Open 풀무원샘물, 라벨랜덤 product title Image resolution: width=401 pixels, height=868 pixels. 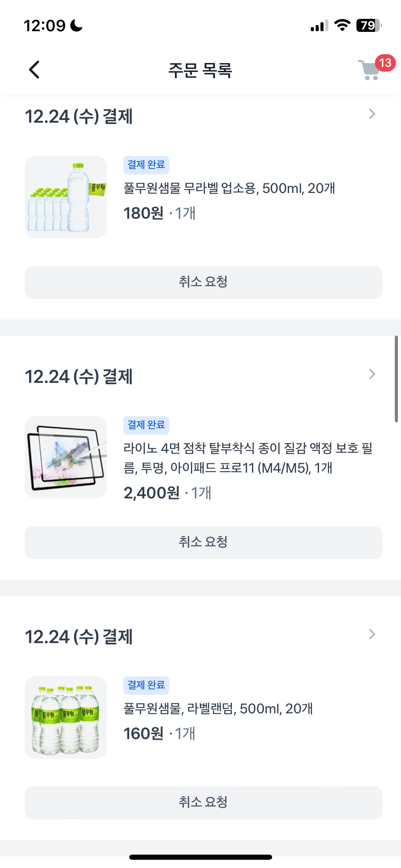coord(218,709)
